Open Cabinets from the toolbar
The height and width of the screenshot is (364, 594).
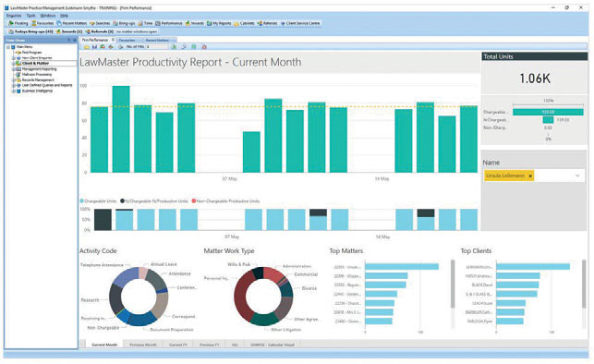[244, 23]
